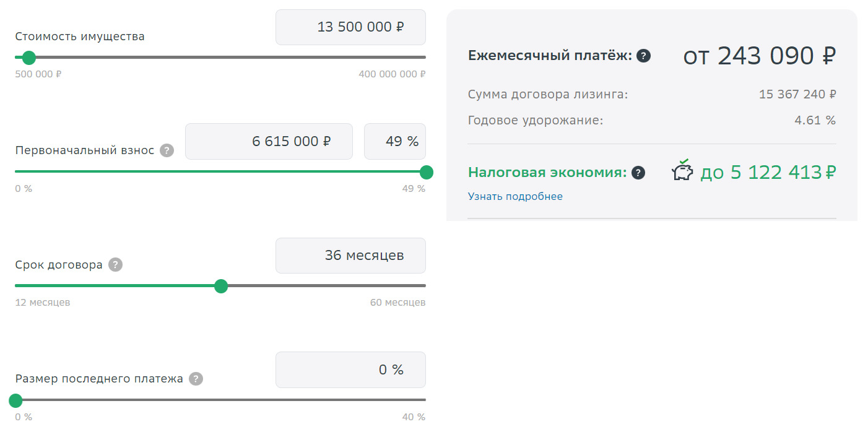Click the Стоимость имущества slider handle
Image resolution: width=868 pixels, height=432 pixels.
[28, 58]
